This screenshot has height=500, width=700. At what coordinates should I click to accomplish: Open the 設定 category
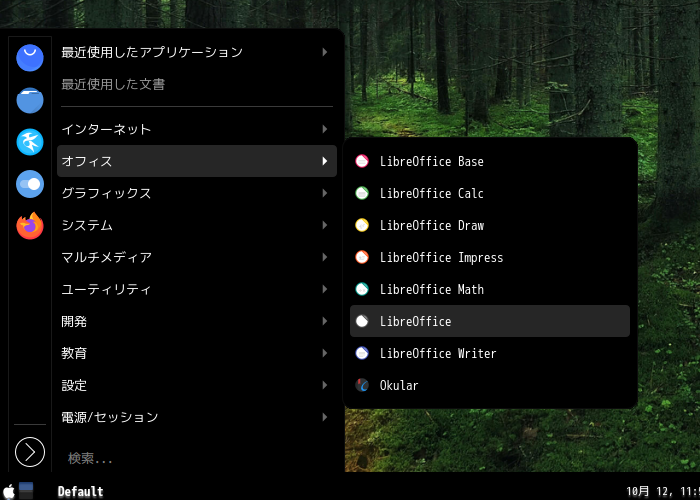(x=197, y=385)
